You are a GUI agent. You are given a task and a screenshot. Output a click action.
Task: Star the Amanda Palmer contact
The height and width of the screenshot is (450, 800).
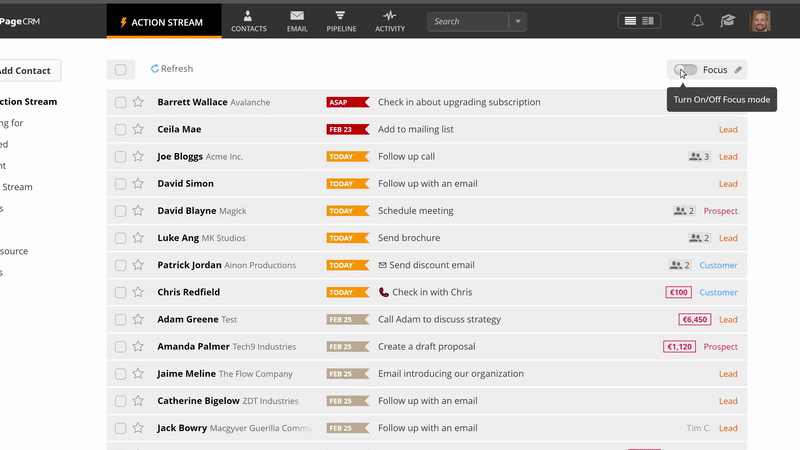click(138, 346)
